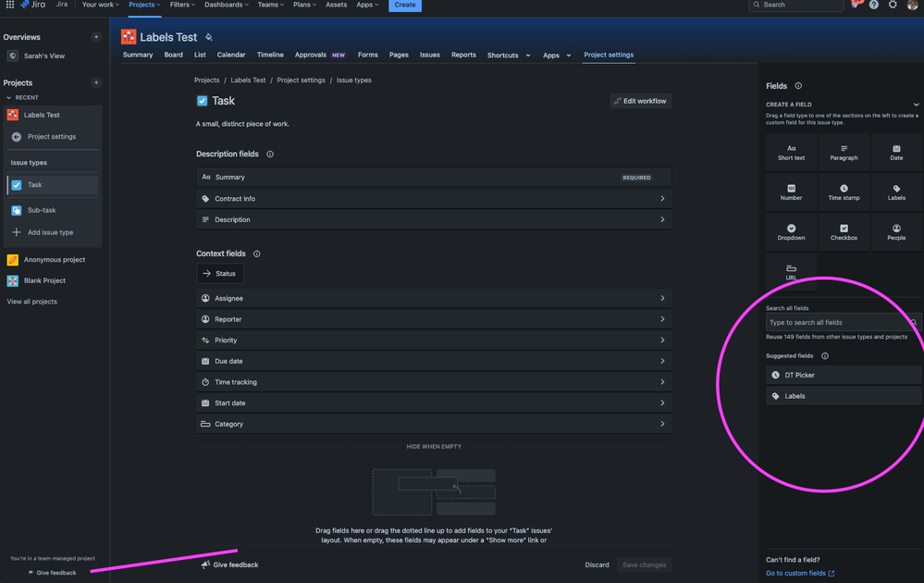
Task: Expand the Due date field row
Action: (434, 361)
